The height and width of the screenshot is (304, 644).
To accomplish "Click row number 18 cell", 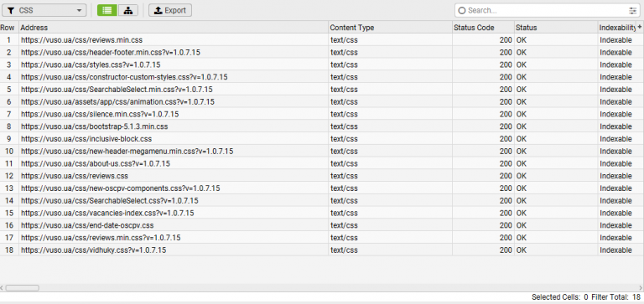I will point(9,250).
